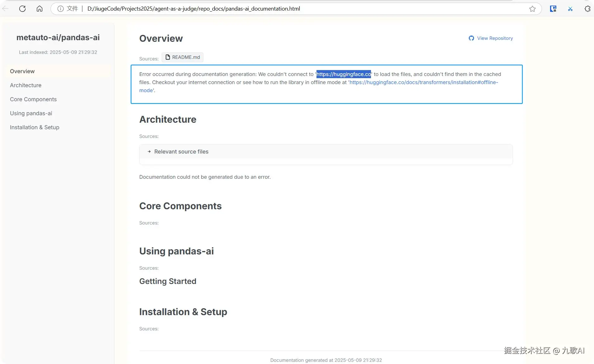594x364 pixels.
Task: Open site information icon in address bar
Action: coord(60,9)
